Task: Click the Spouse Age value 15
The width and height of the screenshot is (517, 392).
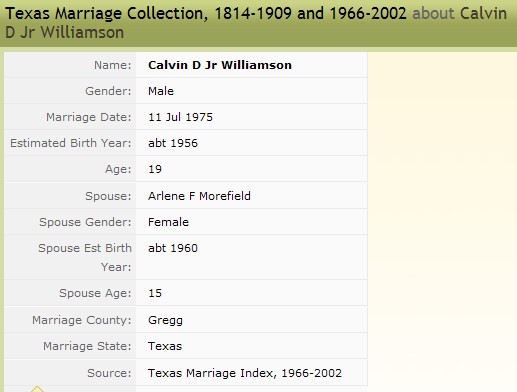Action: [x=155, y=293]
